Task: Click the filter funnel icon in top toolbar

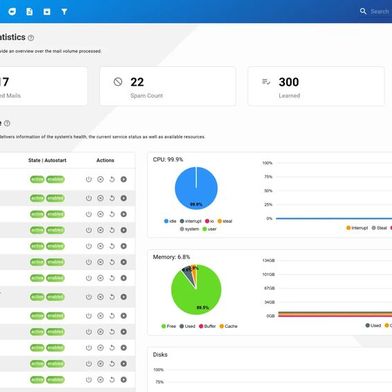Action: click(x=64, y=12)
